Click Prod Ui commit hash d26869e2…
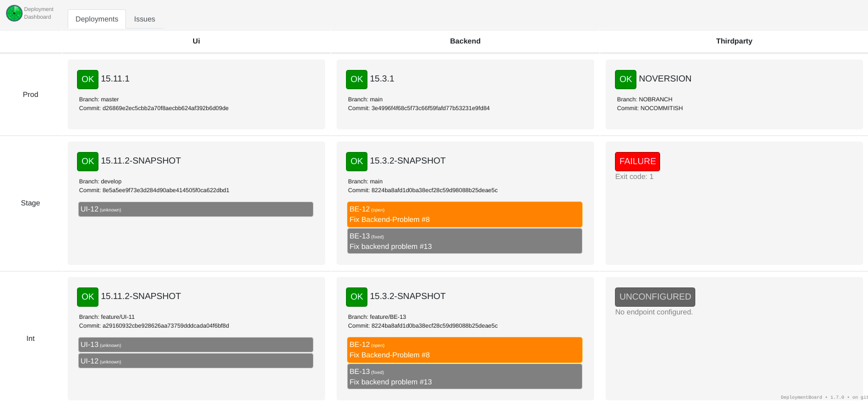Viewport: 868px width, 402px height. click(x=166, y=108)
